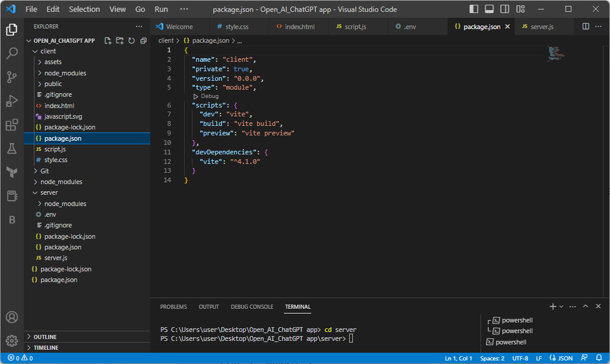The height and width of the screenshot is (364, 610).
Task: Open terminal panel more actions ellipsis
Action: click(572, 306)
